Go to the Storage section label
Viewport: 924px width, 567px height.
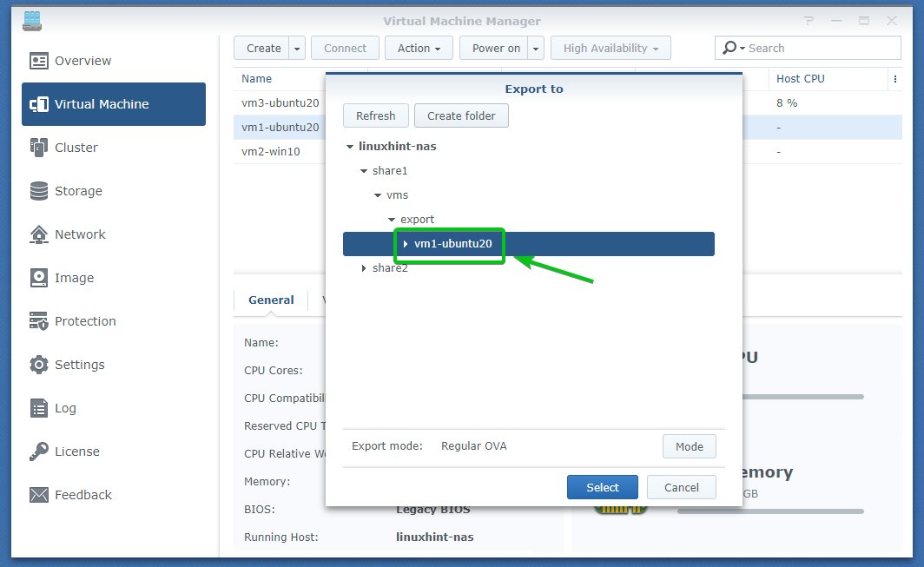click(78, 191)
